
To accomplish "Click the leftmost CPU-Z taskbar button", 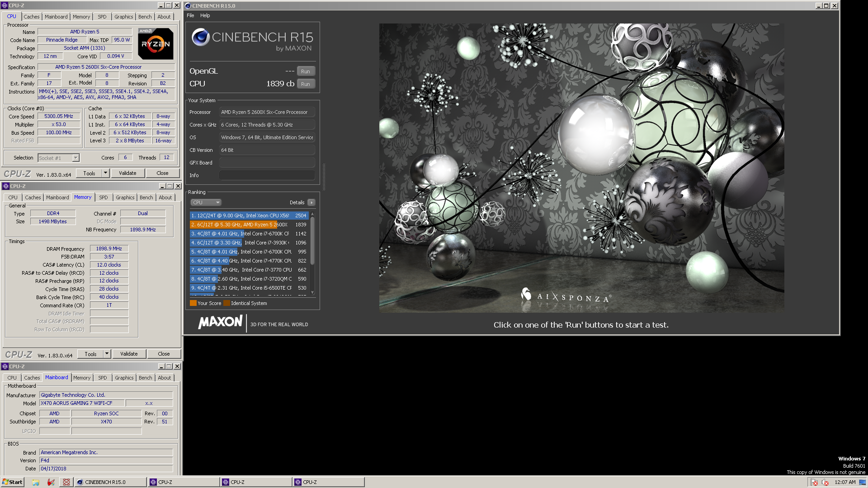I will coord(183,482).
